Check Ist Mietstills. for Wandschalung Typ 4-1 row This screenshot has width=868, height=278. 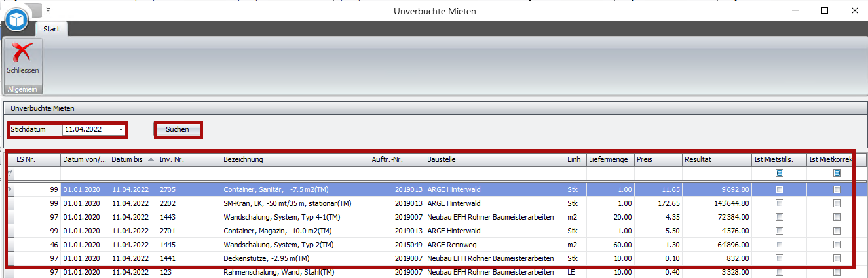(x=780, y=217)
